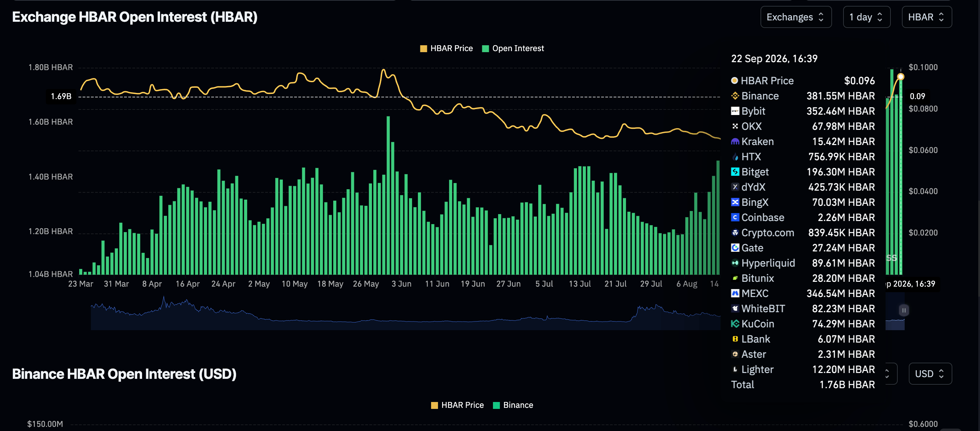
Task: Open the USD unit dropdown
Action: [x=930, y=374]
